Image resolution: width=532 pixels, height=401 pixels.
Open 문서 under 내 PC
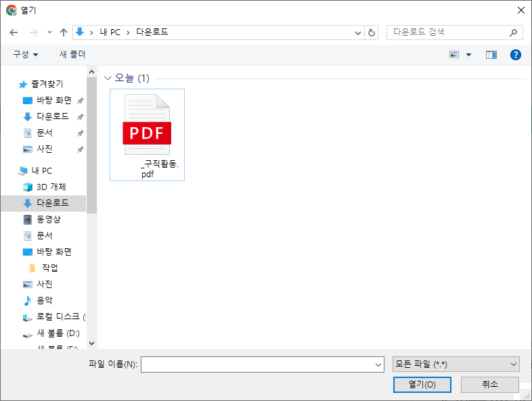45,235
